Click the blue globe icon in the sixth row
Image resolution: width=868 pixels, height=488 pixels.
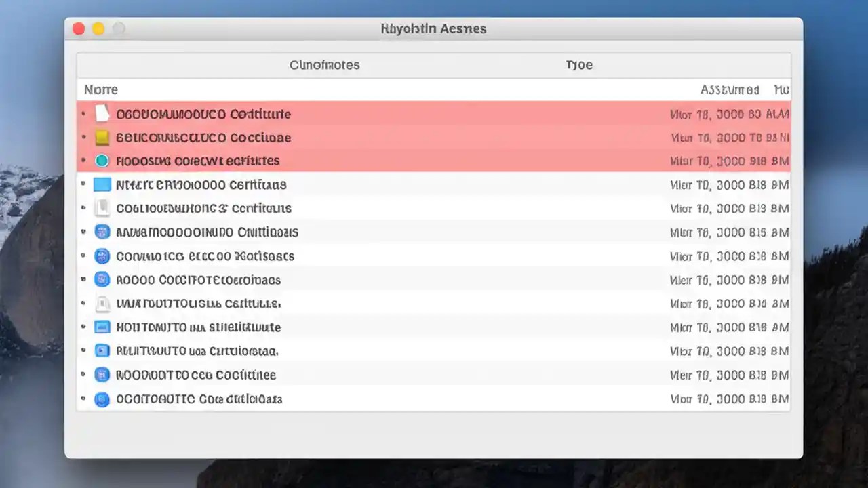(x=102, y=232)
